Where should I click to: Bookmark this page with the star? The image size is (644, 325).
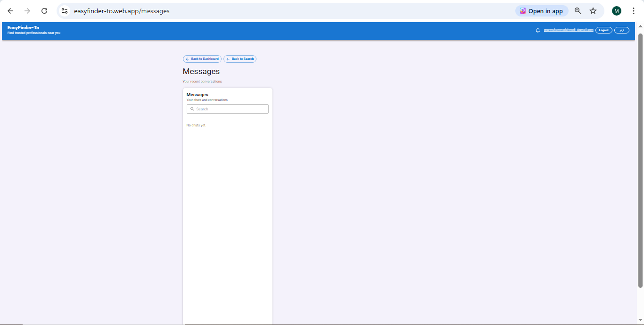pos(593,11)
